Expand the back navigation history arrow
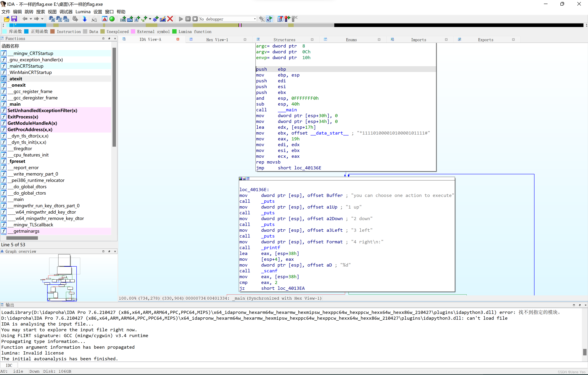 31,19
